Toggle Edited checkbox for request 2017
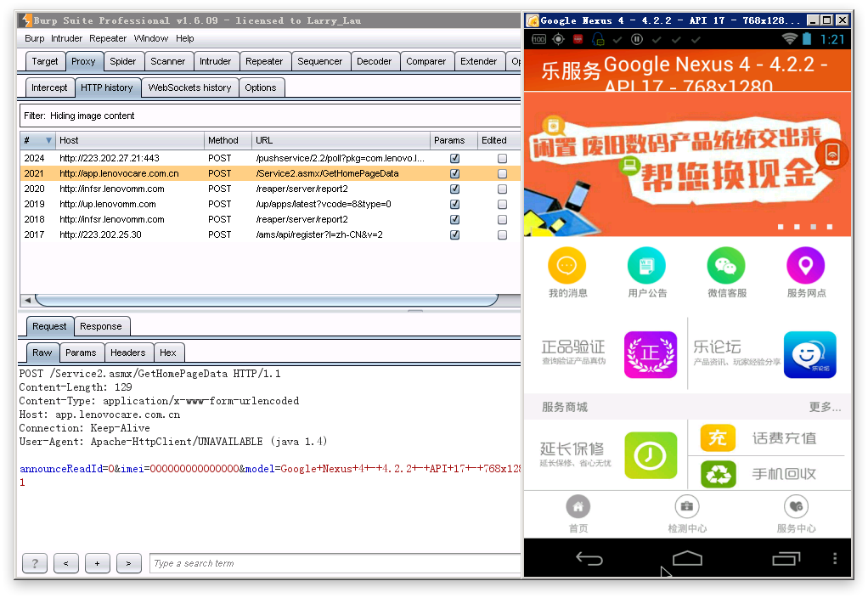 502,234
